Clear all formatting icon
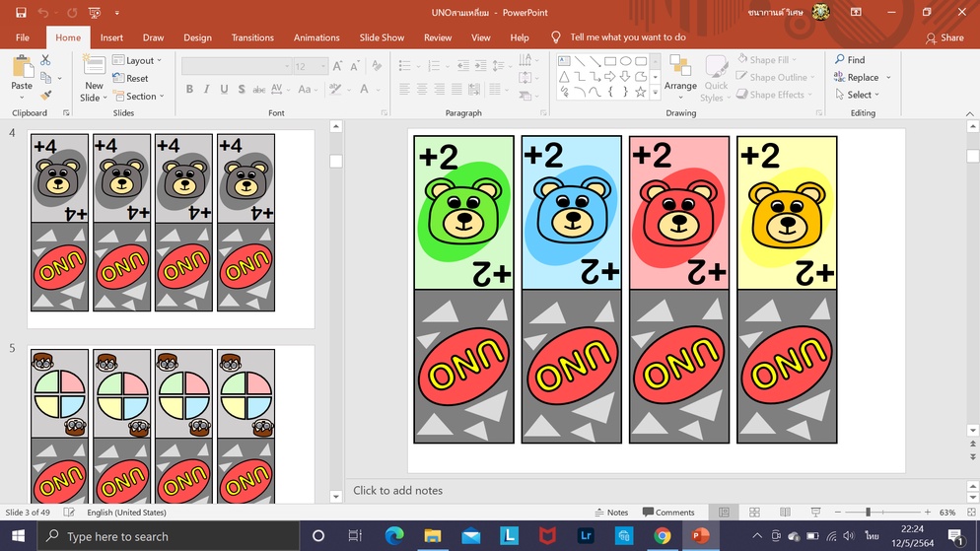 coord(377,66)
